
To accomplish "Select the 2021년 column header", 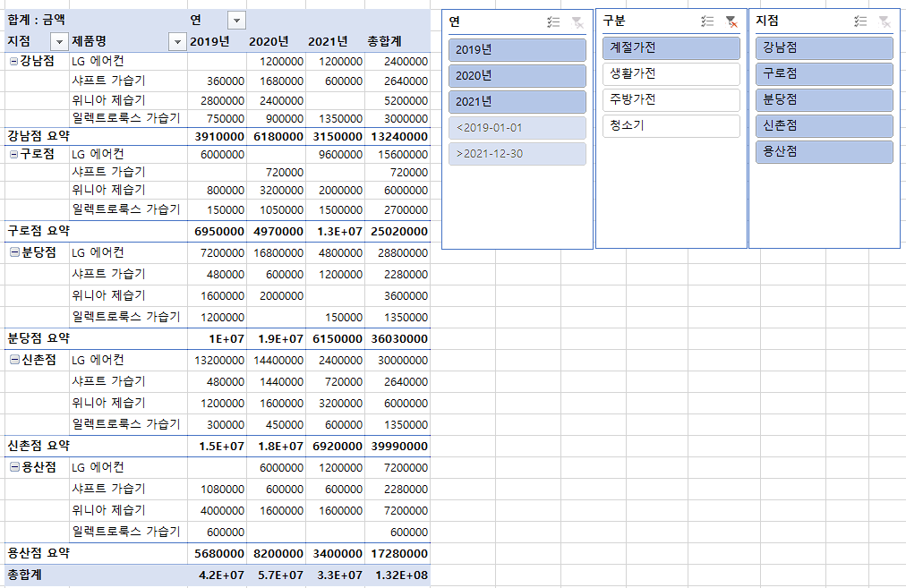I will pos(328,41).
